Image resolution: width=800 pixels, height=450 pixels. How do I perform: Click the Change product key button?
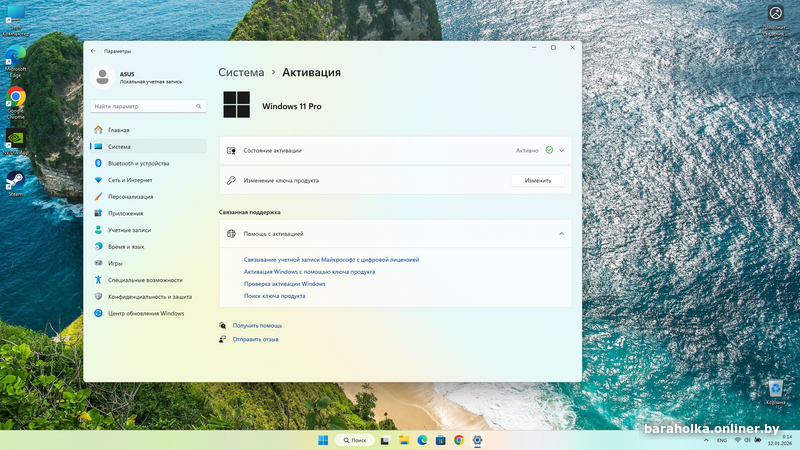coord(537,180)
